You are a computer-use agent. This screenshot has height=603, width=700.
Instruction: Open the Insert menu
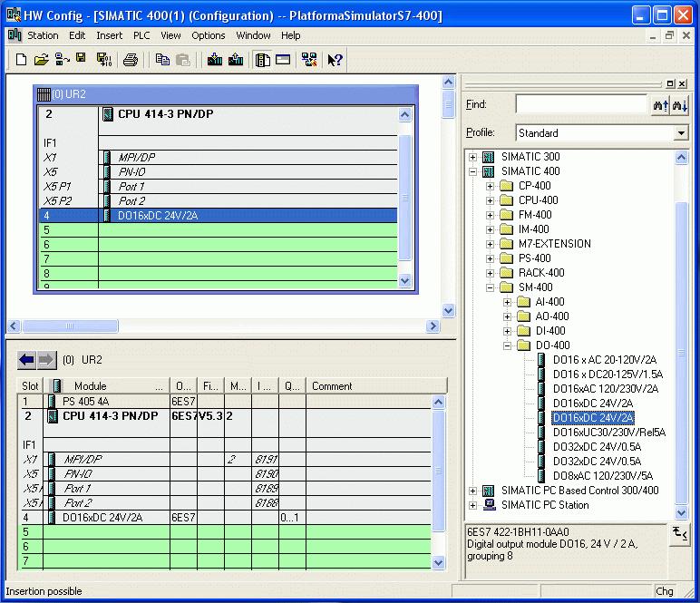pyautogui.click(x=110, y=35)
